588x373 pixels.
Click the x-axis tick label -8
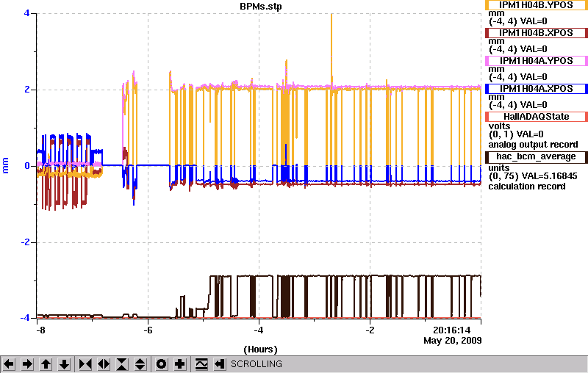coord(40,330)
